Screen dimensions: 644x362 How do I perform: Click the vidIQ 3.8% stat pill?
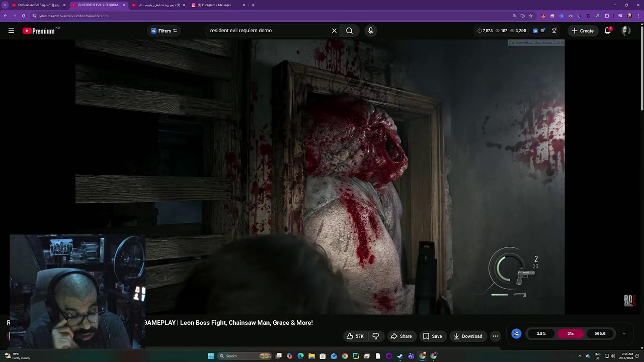tap(541, 333)
